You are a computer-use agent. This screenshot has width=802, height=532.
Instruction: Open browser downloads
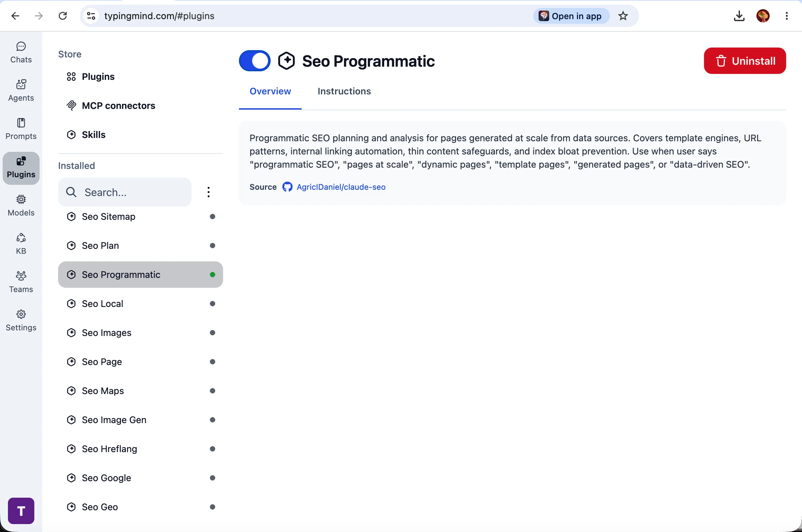click(739, 16)
